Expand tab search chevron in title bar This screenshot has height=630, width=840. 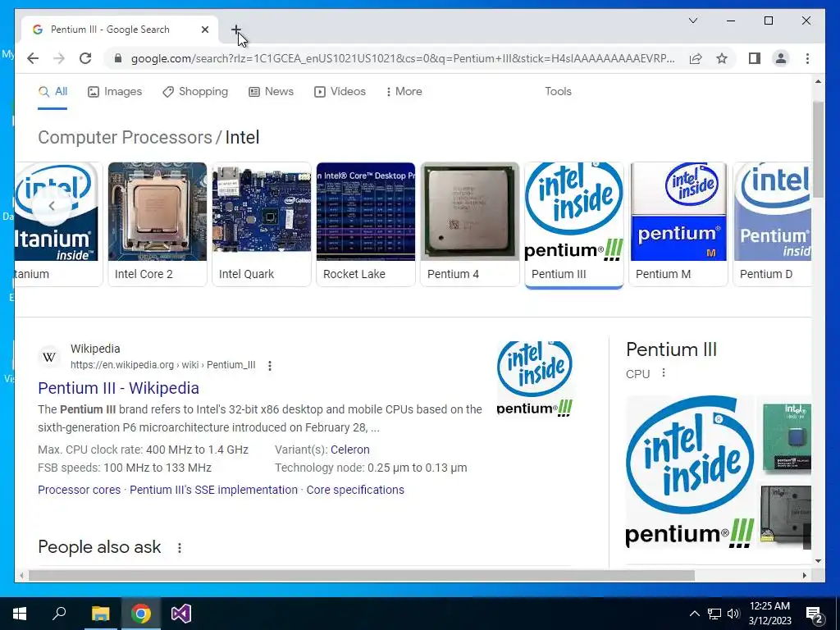(692, 21)
